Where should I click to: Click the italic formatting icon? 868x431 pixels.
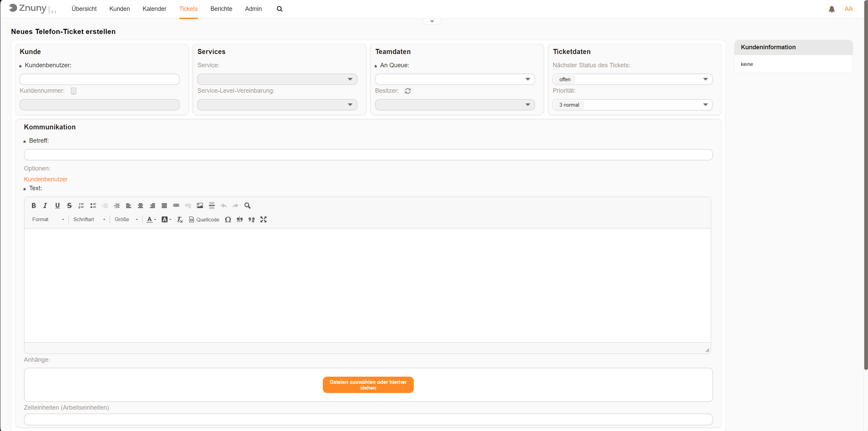click(x=45, y=205)
